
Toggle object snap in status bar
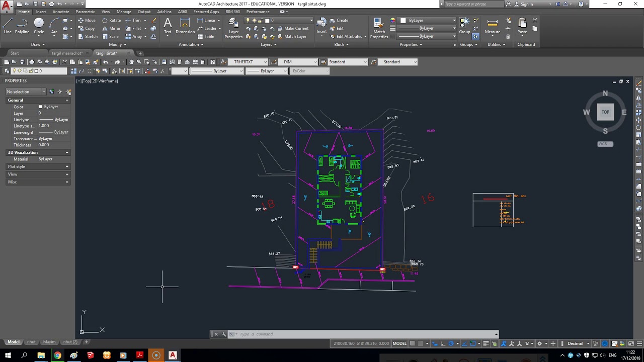[x=473, y=343]
